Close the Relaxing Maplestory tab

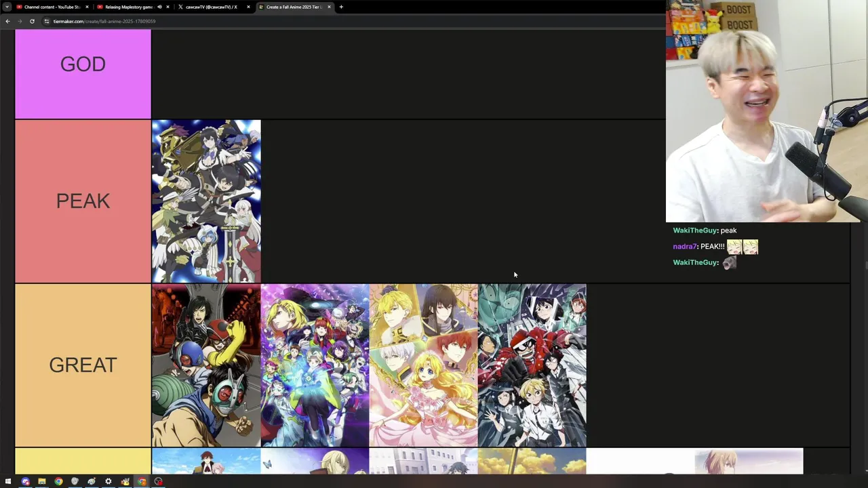coord(168,7)
